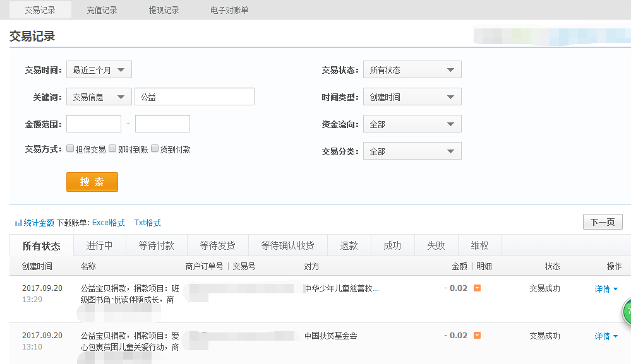Open the 资金流向 dropdown

click(x=412, y=124)
